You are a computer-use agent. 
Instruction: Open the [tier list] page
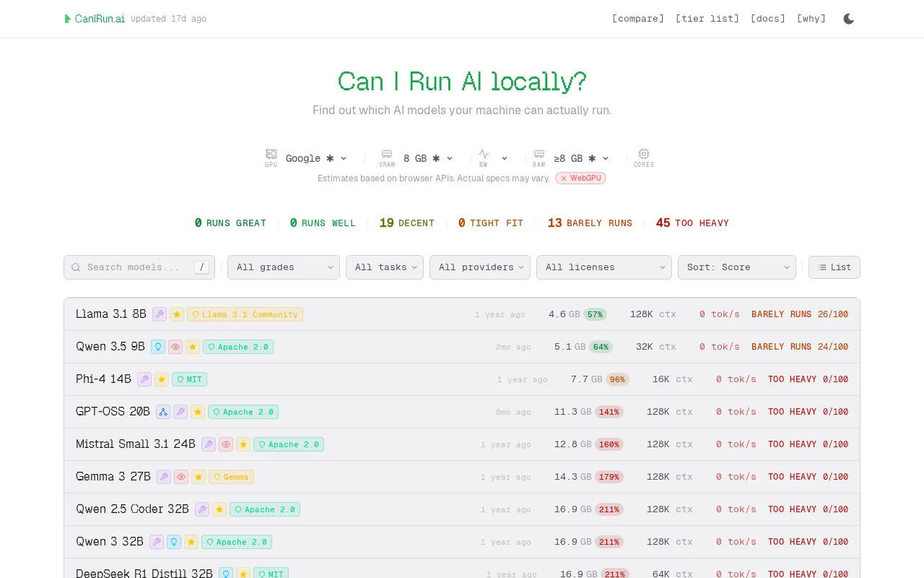707,19
